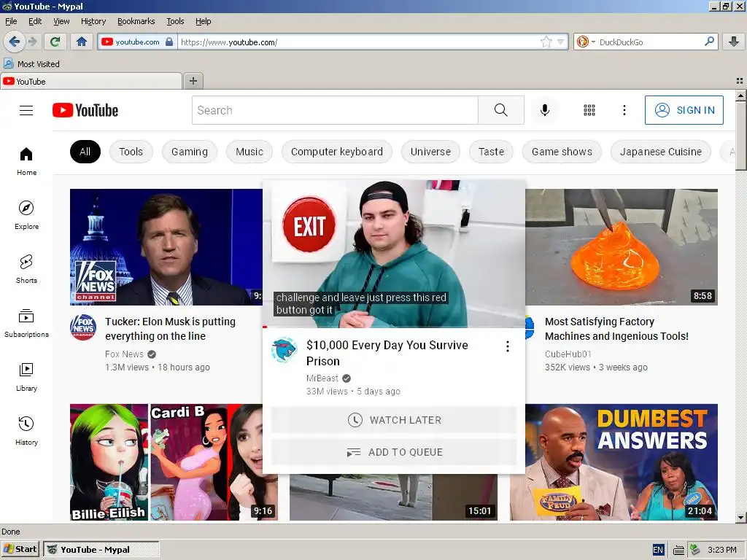
Task: Open 'Most Satisfying Factory Machines' title
Action: 616,329
